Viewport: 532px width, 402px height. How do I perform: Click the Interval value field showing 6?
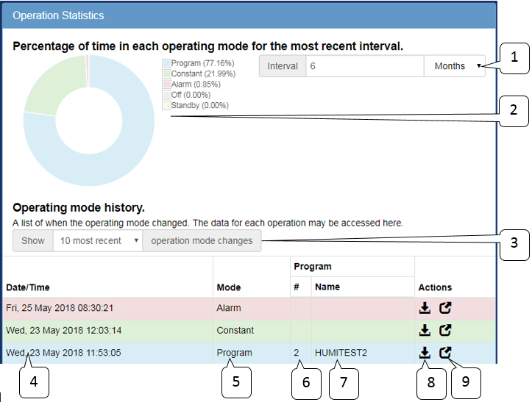tap(365, 66)
